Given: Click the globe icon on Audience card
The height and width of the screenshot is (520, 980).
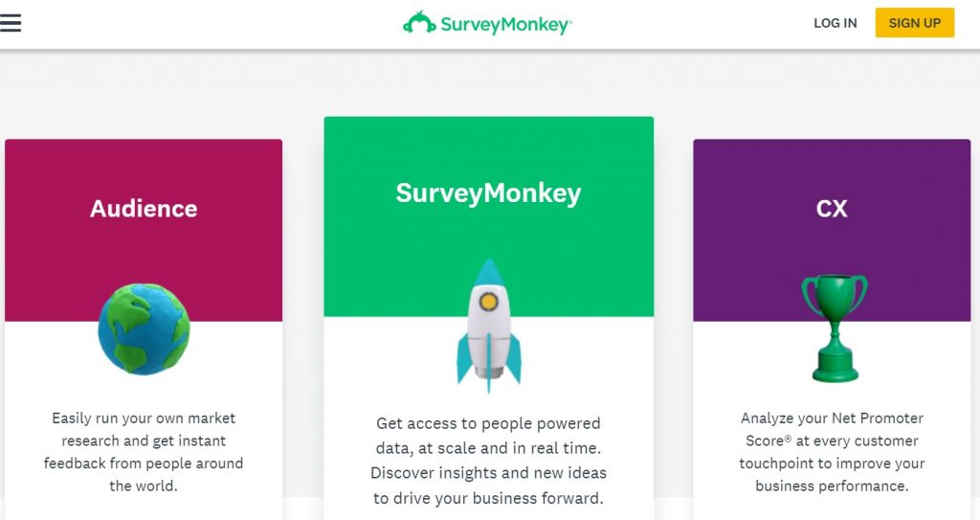Looking at the screenshot, I should 144,329.
